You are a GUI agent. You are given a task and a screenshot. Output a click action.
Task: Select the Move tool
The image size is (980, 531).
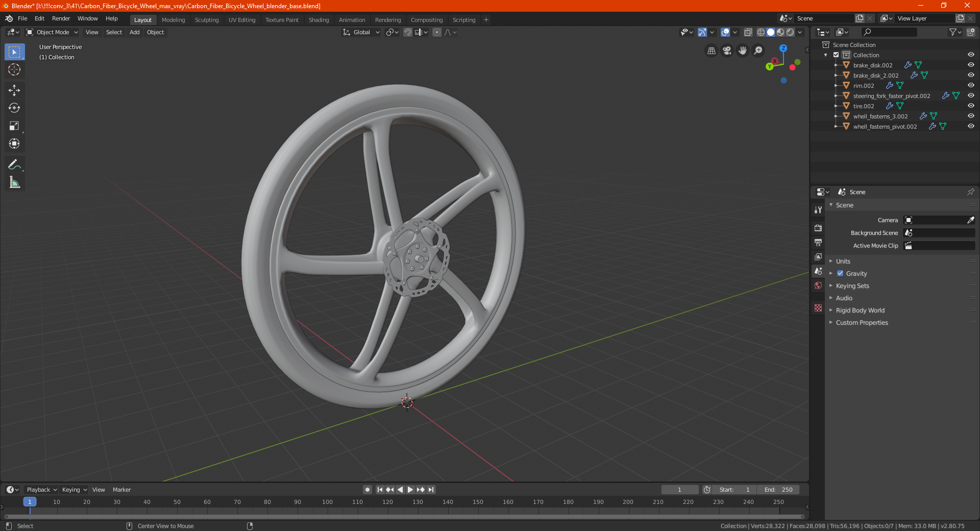14,90
